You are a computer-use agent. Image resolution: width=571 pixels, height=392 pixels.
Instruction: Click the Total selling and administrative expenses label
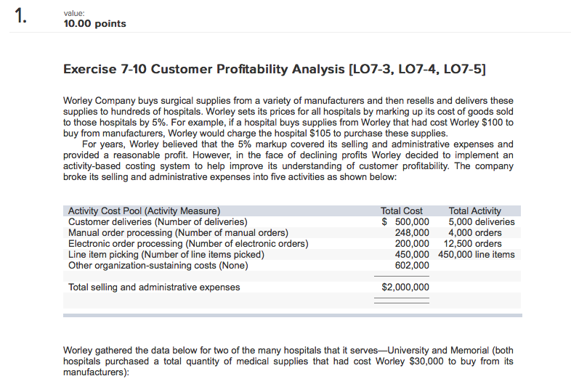pyautogui.click(x=154, y=287)
